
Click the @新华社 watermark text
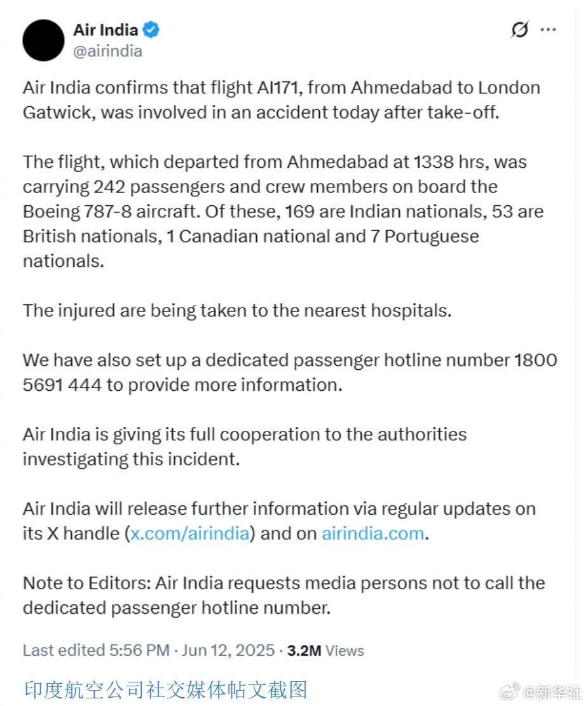(552, 691)
